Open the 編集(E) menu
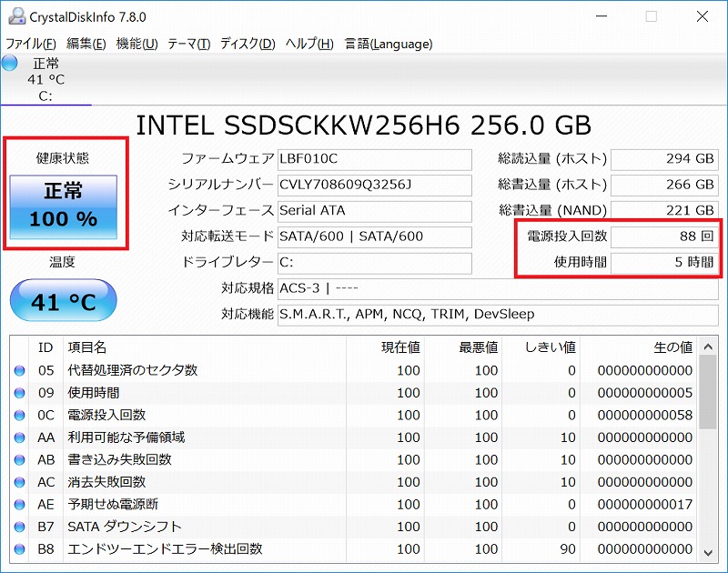The width and height of the screenshot is (728, 573). 86,44
